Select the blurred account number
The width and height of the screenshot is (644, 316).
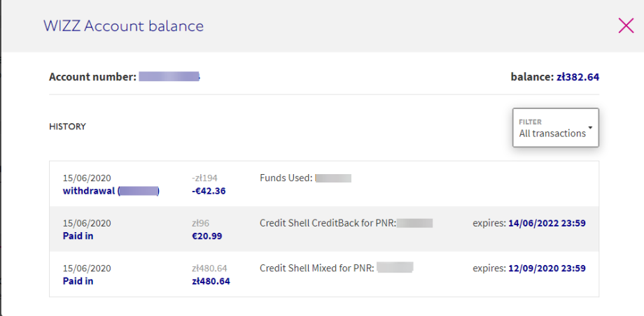[x=169, y=77]
